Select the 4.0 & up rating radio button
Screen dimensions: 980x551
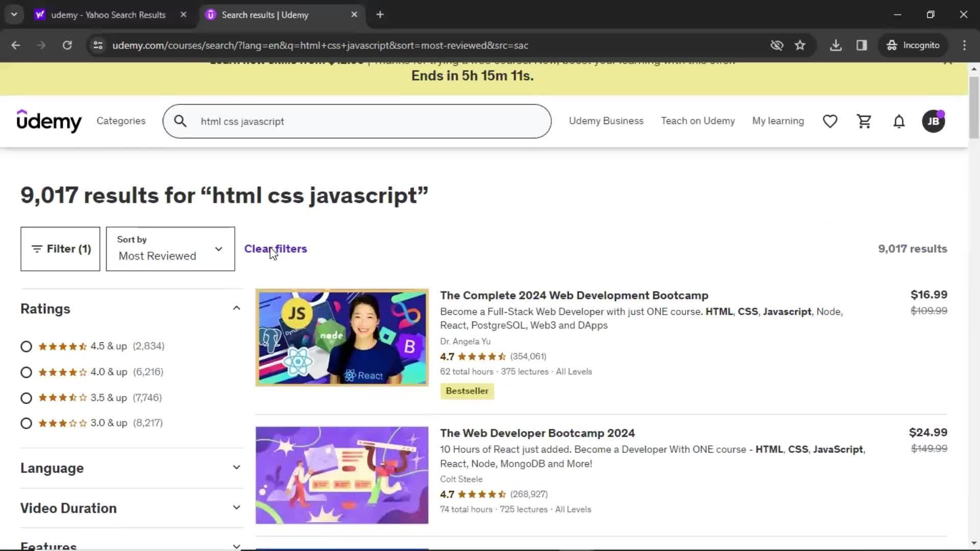point(26,372)
